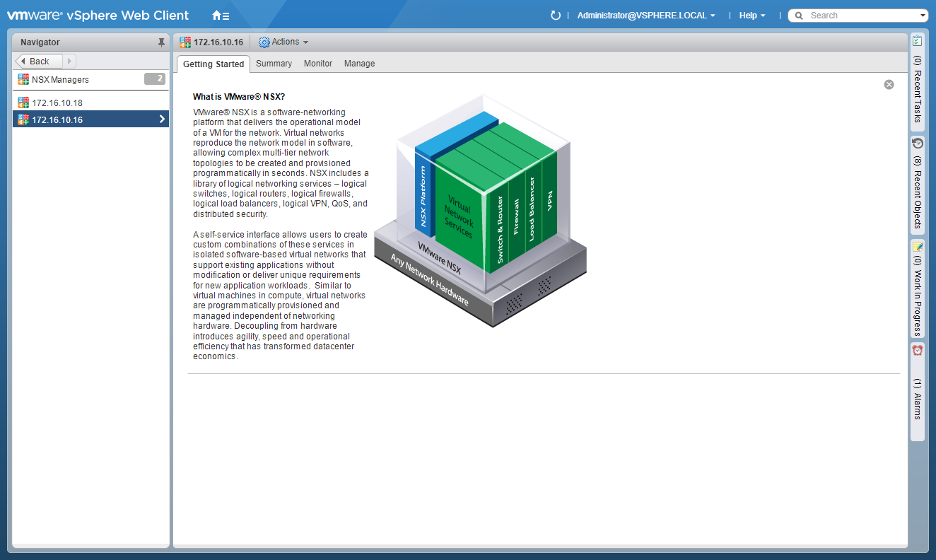
Task: Go to the Manage tab
Action: (359, 64)
